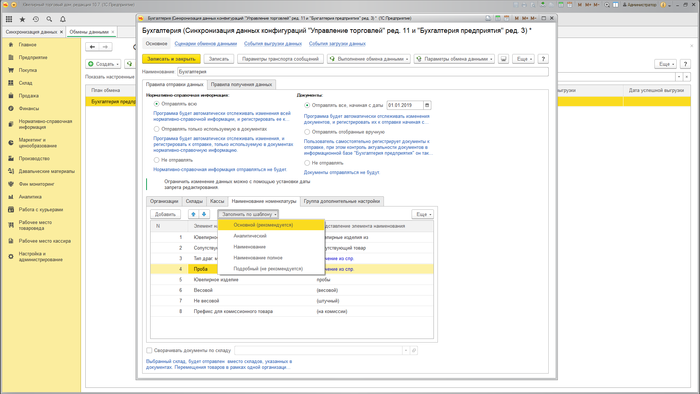The height and width of the screenshot is (394, 700).
Task: Switch to 'Группа дополнительные настройки' tab
Action: [342, 201]
